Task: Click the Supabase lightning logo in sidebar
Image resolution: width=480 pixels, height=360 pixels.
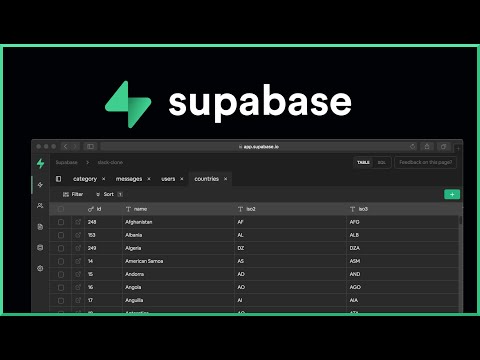Action: pyautogui.click(x=40, y=163)
